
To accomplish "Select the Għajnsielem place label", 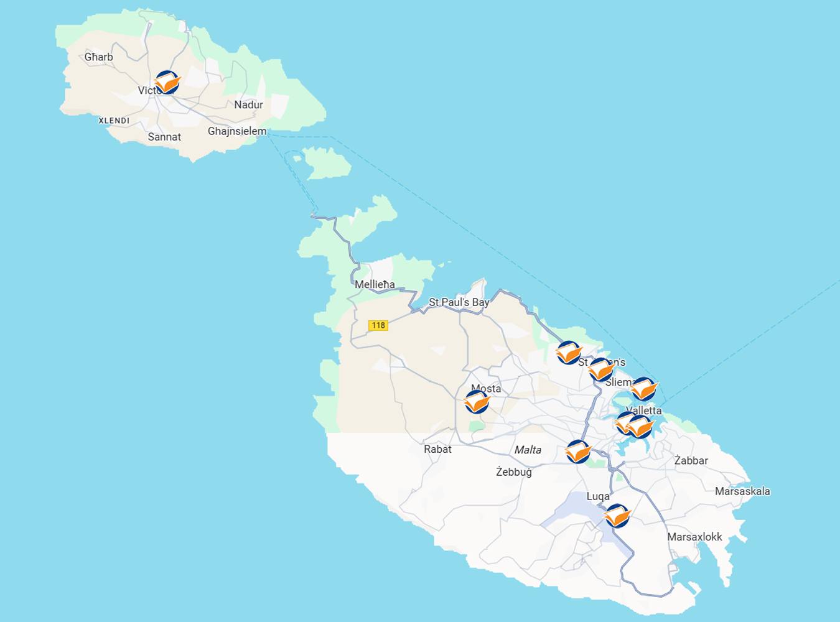I will point(237,131).
